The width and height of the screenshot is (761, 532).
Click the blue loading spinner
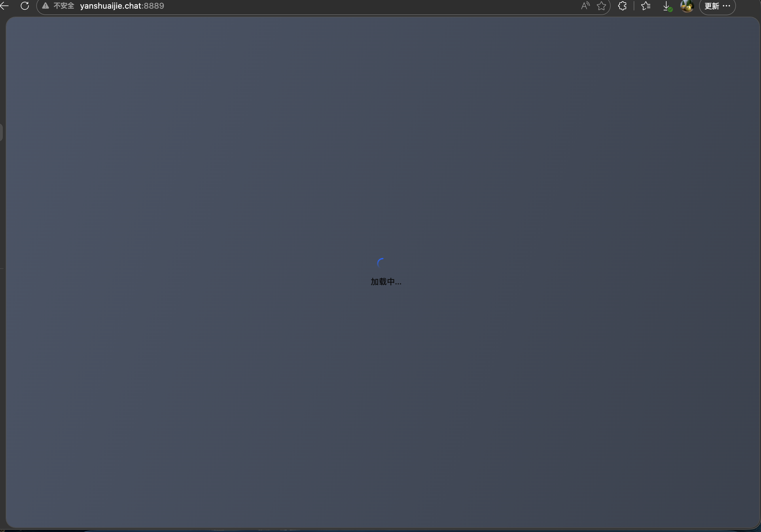[381, 263]
